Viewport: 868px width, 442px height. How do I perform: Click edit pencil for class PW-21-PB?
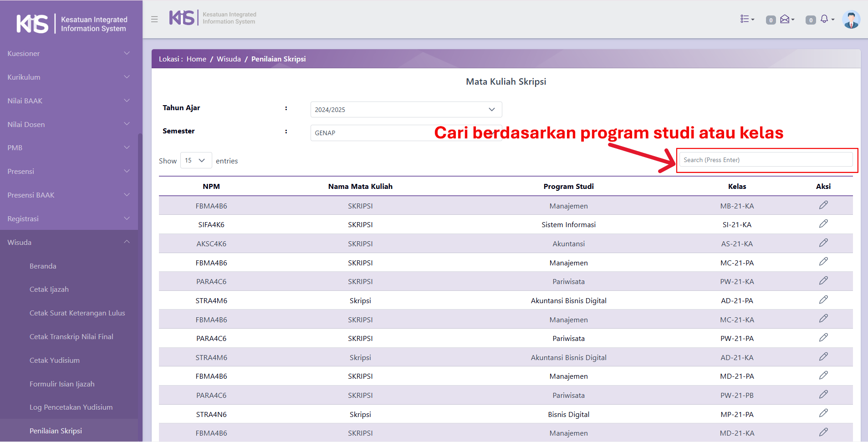(x=823, y=395)
